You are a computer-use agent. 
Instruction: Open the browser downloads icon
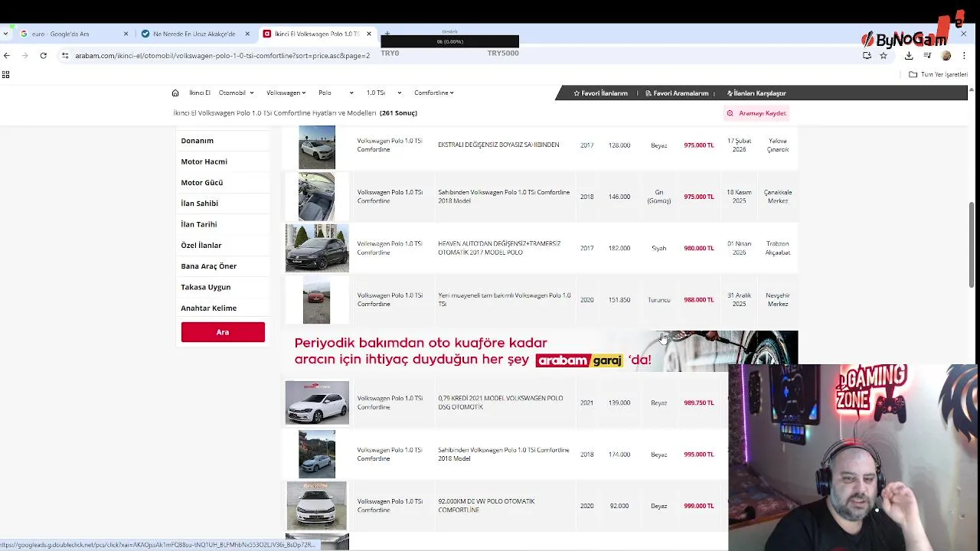(x=909, y=55)
